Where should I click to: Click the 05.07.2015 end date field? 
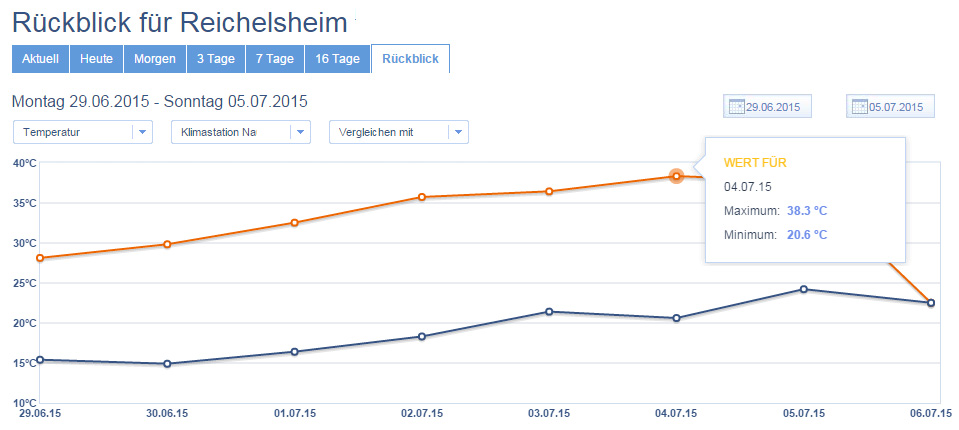click(896, 107)
